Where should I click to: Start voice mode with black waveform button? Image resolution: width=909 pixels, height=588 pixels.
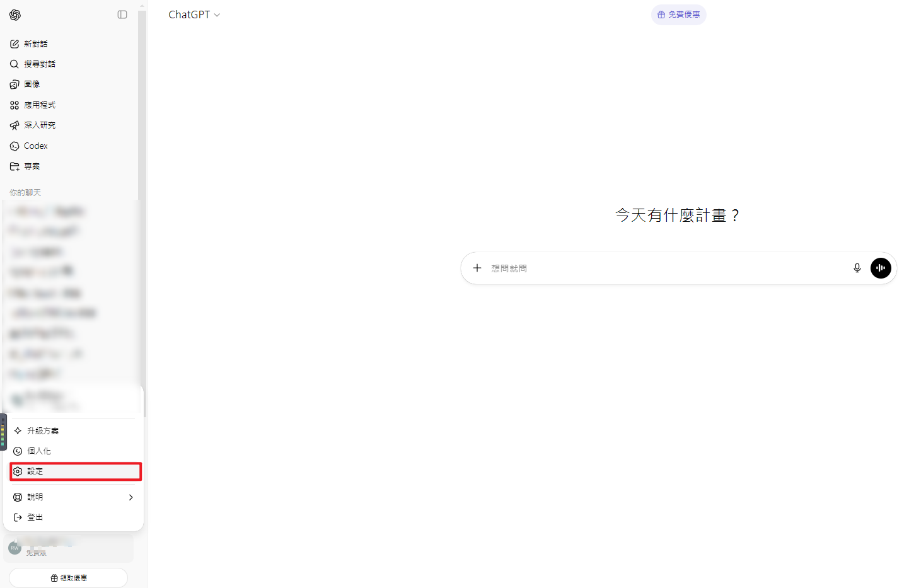click(x=881, y=268)
